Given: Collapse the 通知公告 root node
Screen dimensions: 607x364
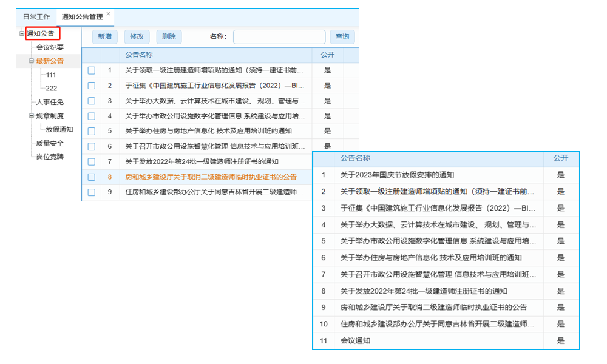Looking at the screenshot, I should (x=23, y=33).
